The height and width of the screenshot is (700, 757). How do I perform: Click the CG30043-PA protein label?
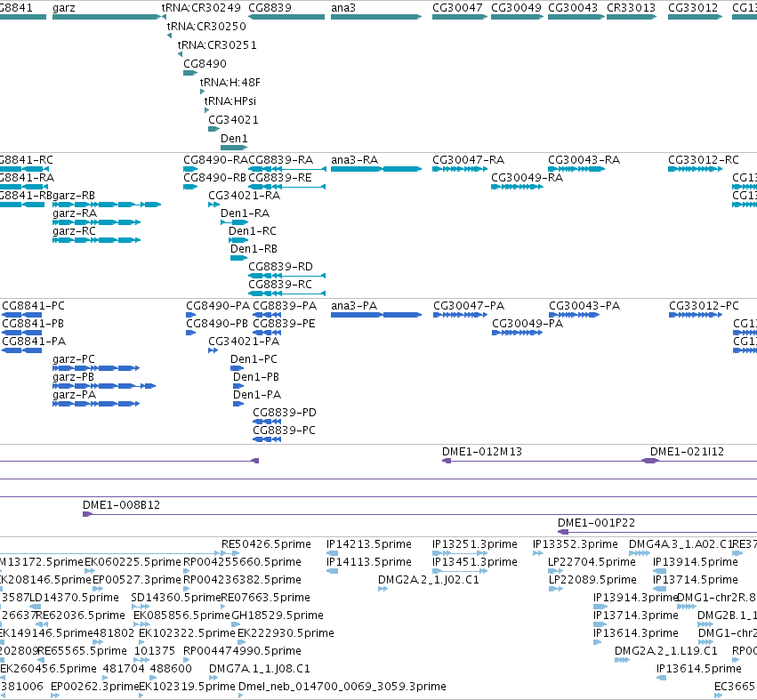(x=584, y=306)
